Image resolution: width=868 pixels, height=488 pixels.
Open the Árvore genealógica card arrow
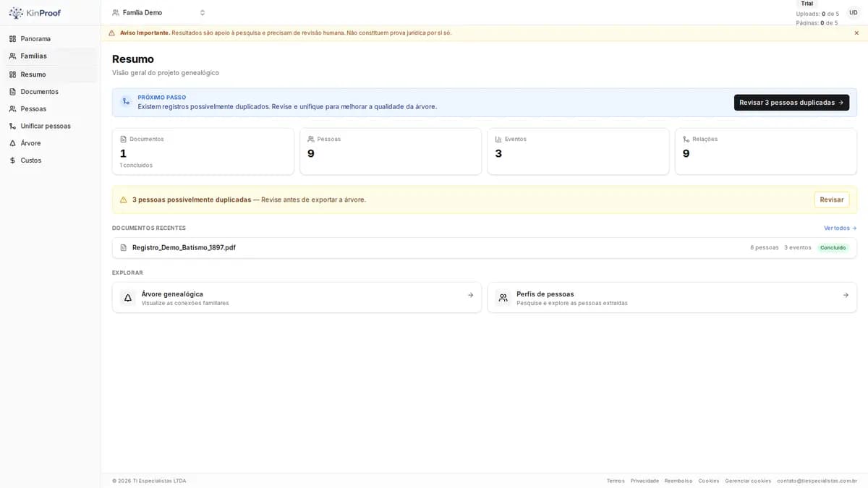tap(470, 295)
